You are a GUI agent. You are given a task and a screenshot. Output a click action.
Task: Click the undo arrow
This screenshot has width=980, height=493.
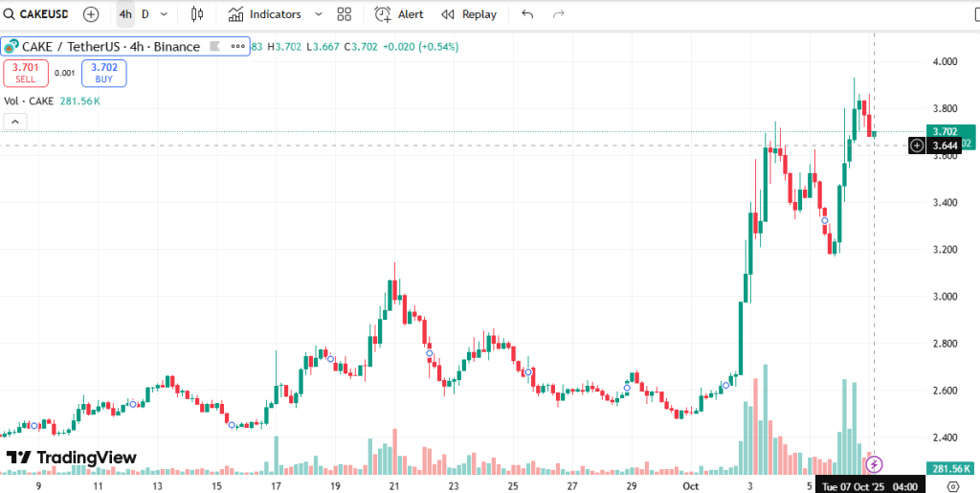point(527,14)
